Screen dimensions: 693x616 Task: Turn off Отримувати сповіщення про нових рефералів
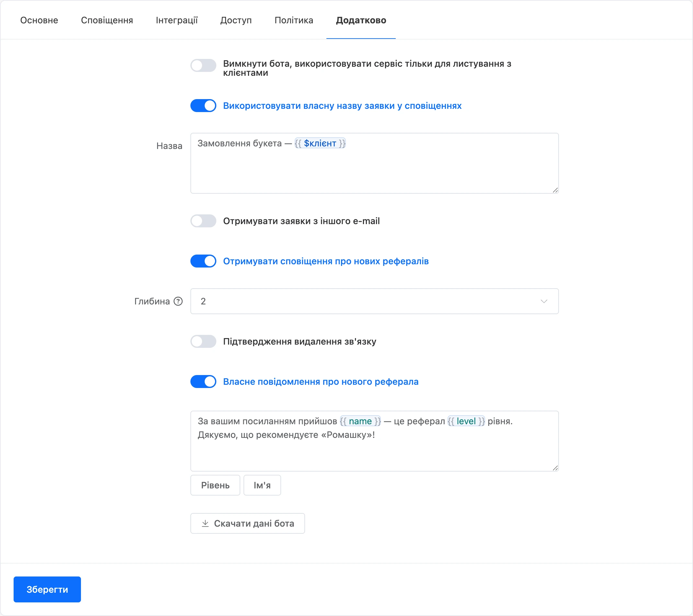[203, 261]
